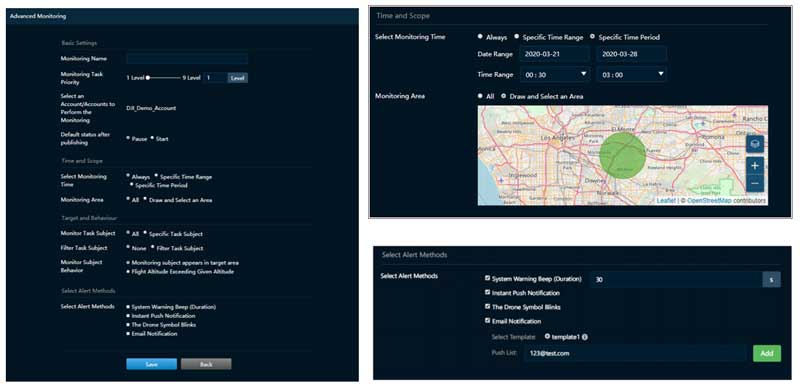Click the info icon next to template1
Screen dimensions: 800x389
coord(585,337)
